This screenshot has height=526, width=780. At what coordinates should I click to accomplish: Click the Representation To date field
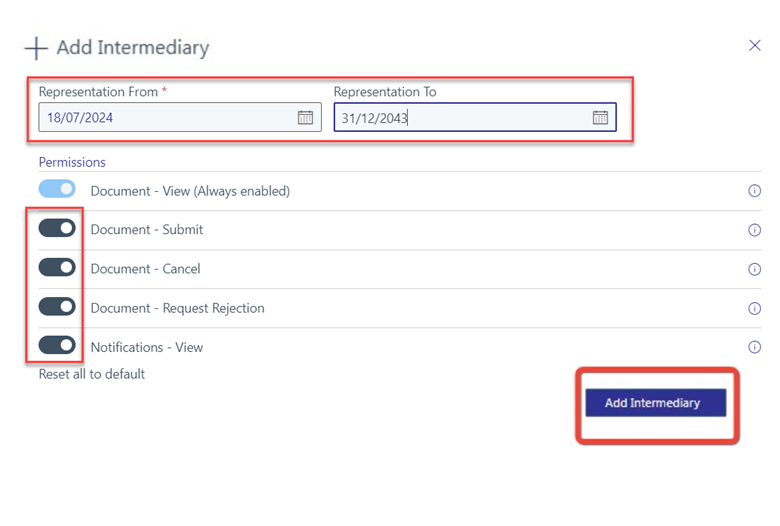[x=460, y=118]
